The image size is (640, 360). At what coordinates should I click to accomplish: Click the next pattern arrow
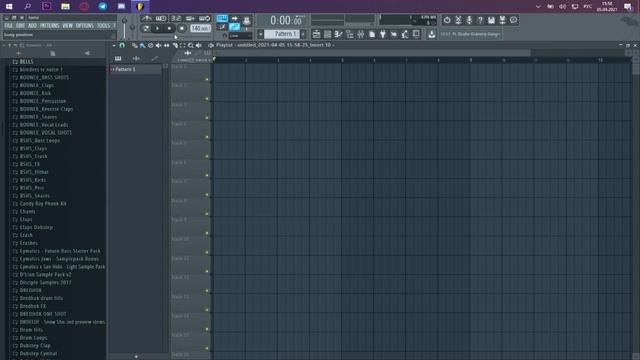pyautogui.click(x=303, y=34)
